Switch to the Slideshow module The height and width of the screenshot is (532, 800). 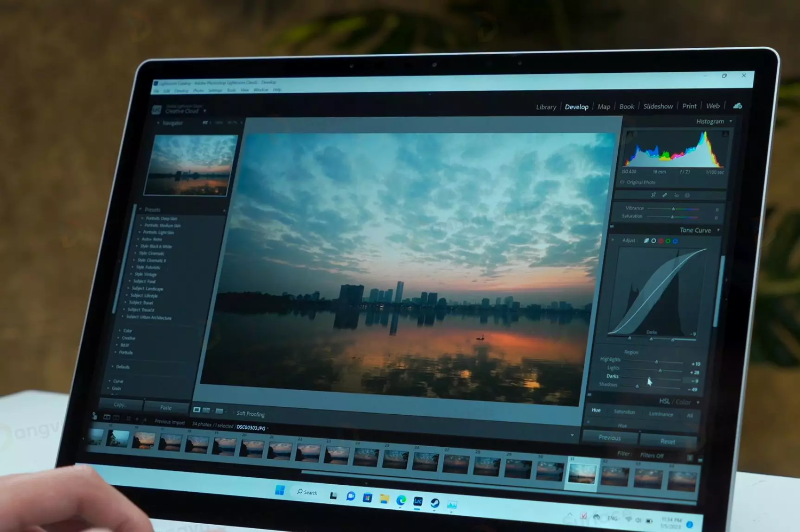(x=658, y=106)
